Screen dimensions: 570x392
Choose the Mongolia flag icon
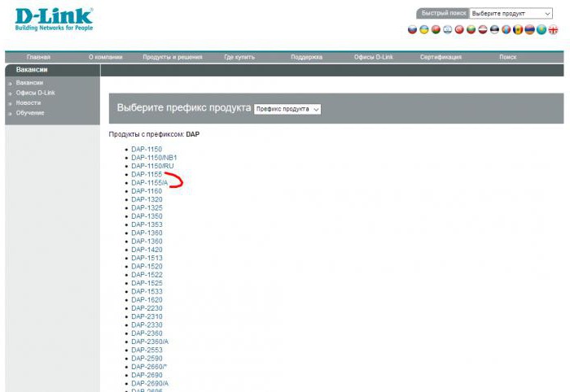[506, 30]
